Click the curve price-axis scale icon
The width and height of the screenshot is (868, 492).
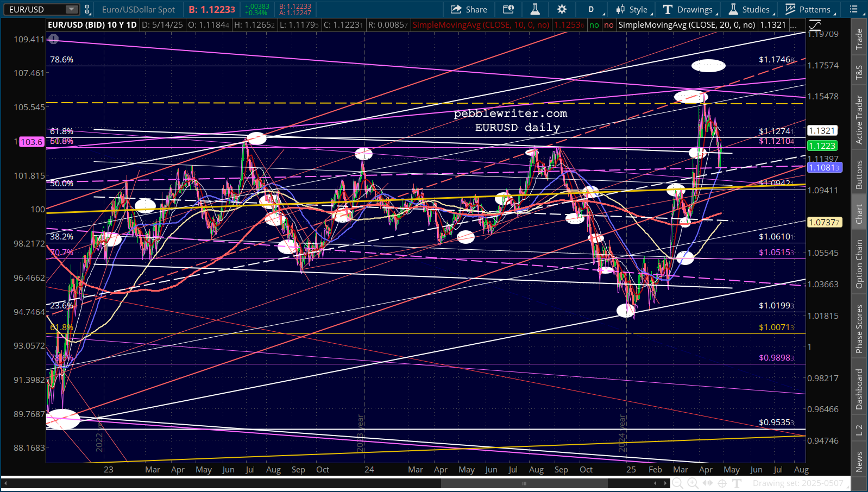pos(815,25)
